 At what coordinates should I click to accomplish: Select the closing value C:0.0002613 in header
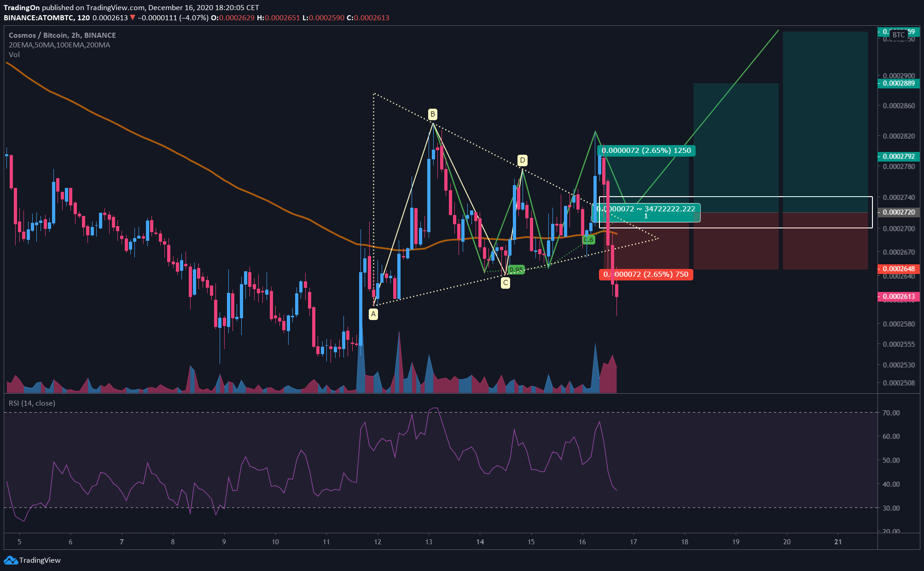[x=368, y=17]
